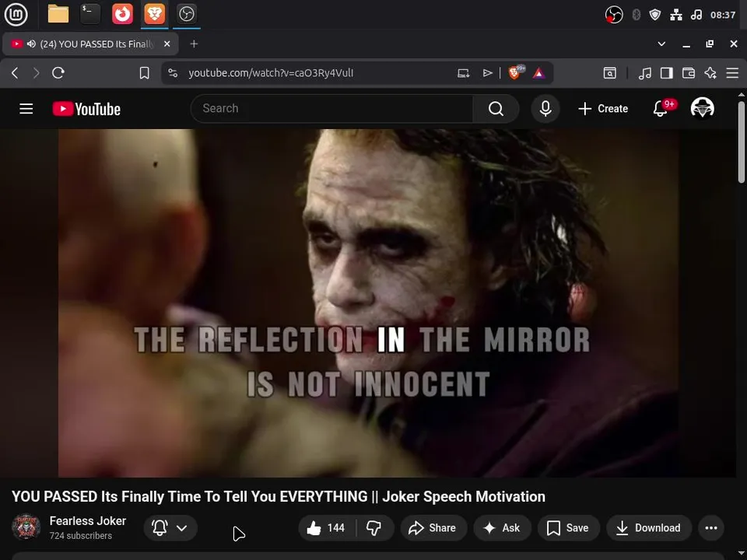Bookmark this page
This screenshot has height=560, width=747.
tap(145, 73)
